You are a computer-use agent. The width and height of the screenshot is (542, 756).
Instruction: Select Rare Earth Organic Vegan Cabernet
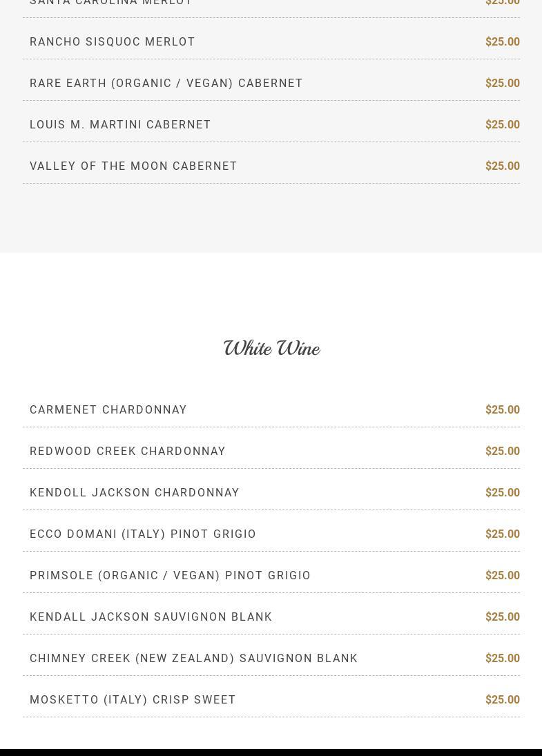coord(166,84)
